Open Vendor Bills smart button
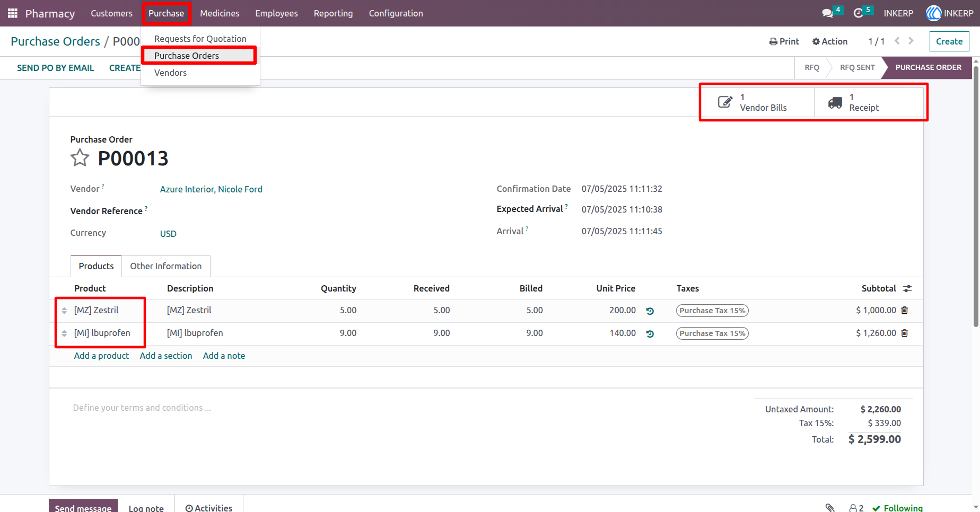The image size is (980, 512). click(x=759, y=102)
